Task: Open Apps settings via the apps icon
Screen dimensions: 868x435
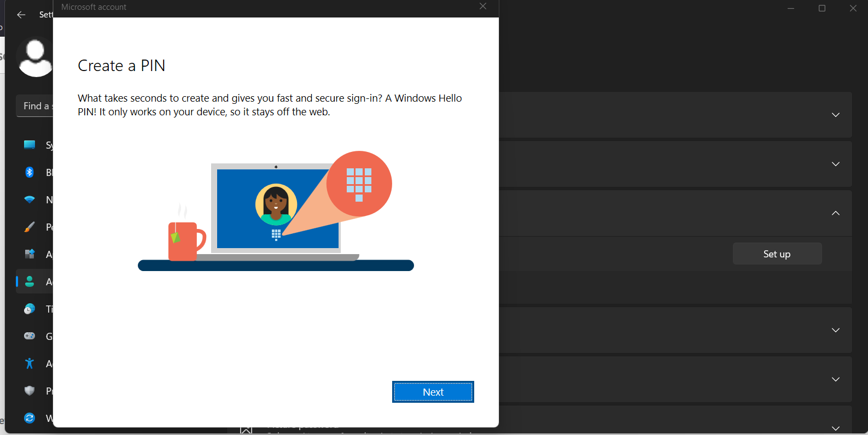Action: (x=30, y=254)
